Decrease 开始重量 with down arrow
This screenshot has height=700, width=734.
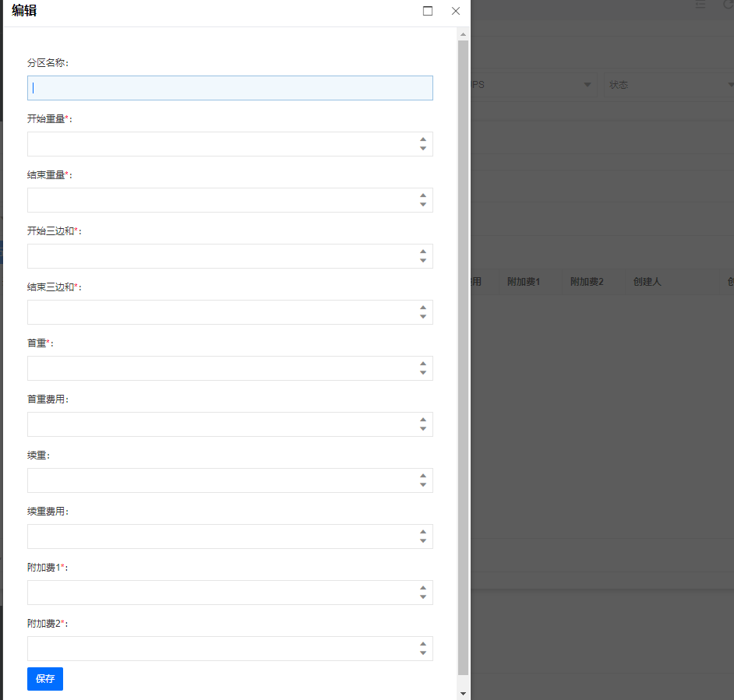pyautogui.click(x=423, y=148)
